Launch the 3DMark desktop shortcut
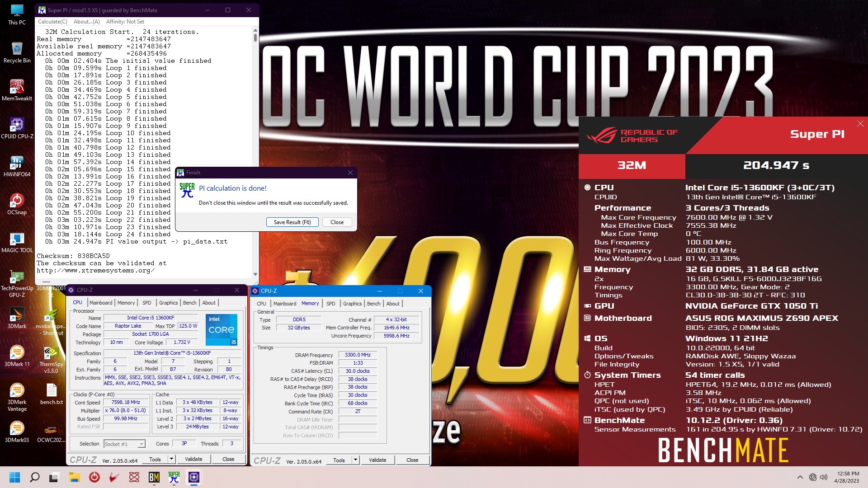Image resolution: width=868 pixels, height=488 pixels. tap(17, 318)
